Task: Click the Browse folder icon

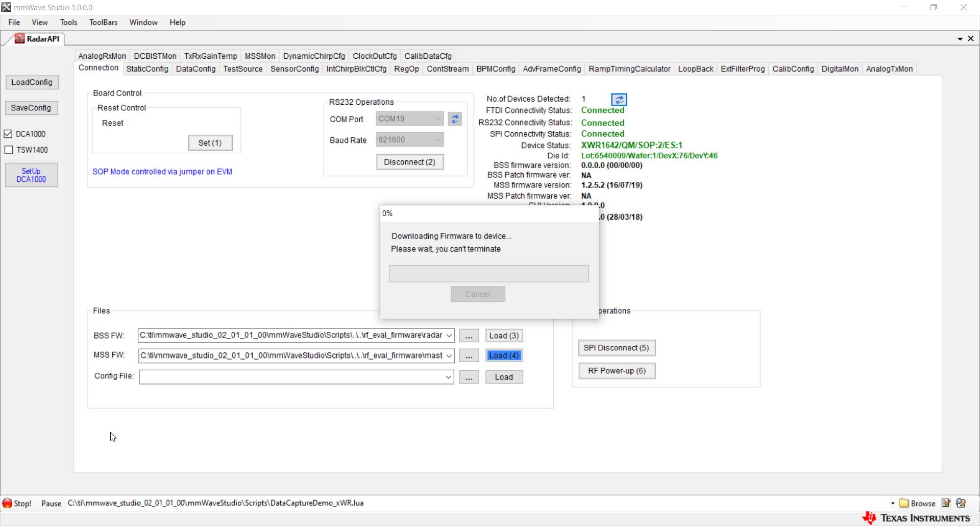Action: tap(904, 503)
